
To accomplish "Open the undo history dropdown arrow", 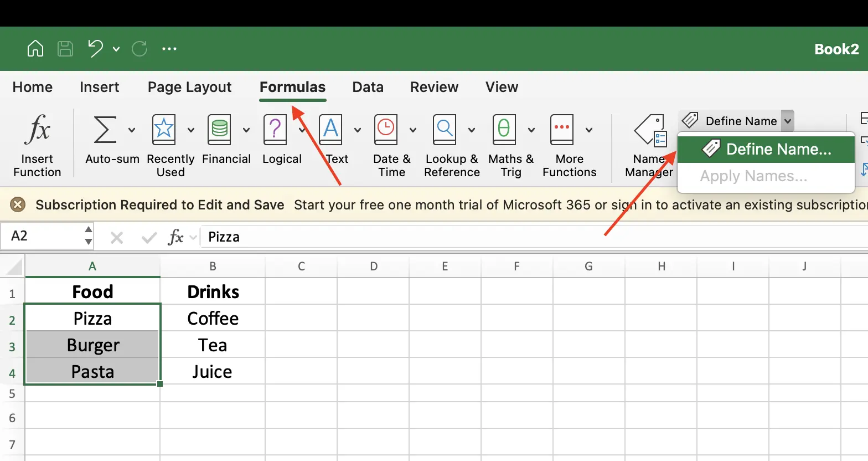I will (116, 49).
